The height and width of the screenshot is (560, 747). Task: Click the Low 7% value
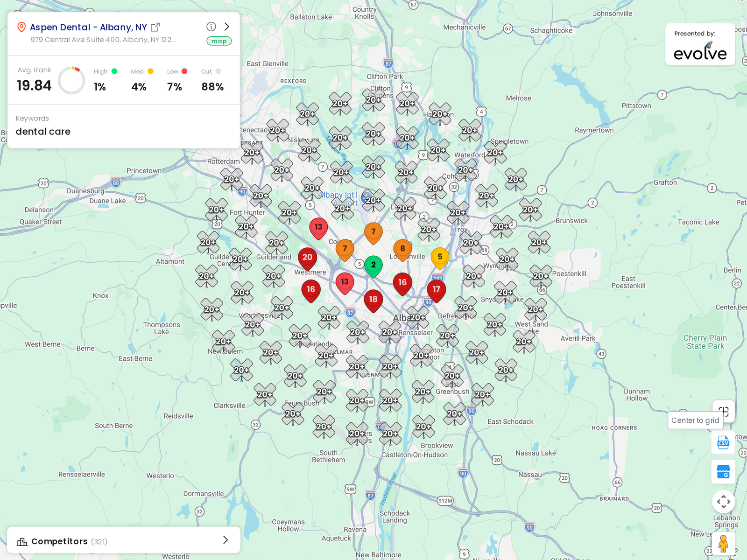click(x=175, y=87)
